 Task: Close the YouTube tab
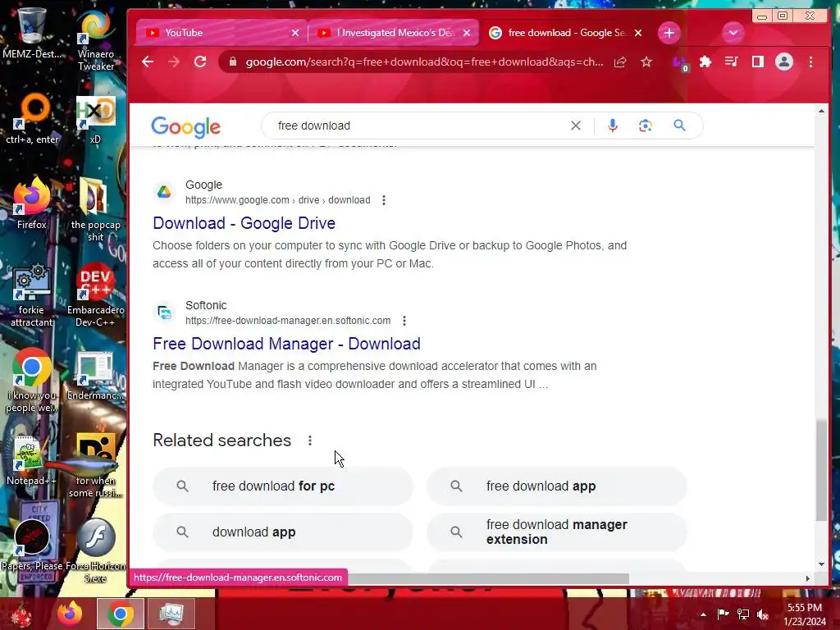(295, 33)
